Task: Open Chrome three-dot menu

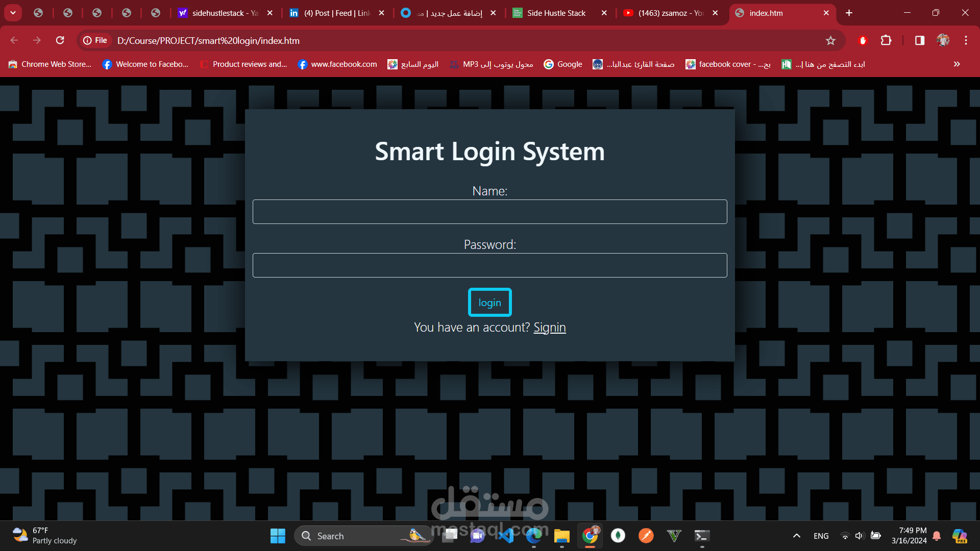Action: [966, 40]
